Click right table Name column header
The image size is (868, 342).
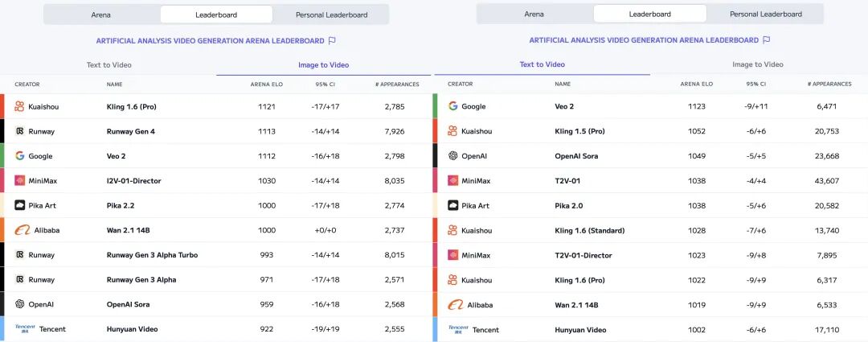(563, 84)
